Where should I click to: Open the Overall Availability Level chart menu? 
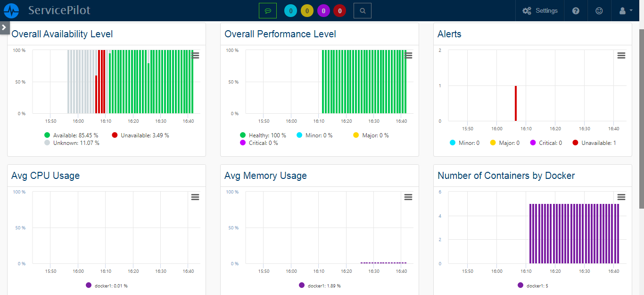(196, 56)
